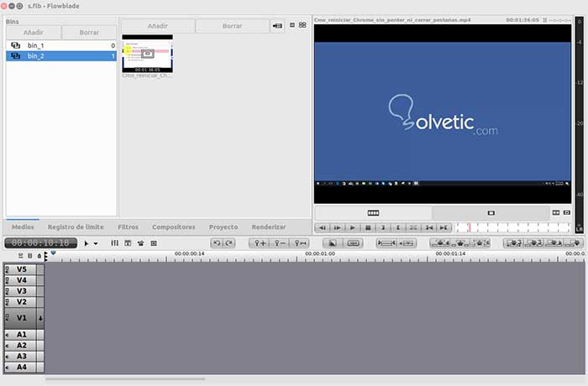The image size is (588, 386).
Task: Click the monitor view mode icon
Action: coord(556,212)
